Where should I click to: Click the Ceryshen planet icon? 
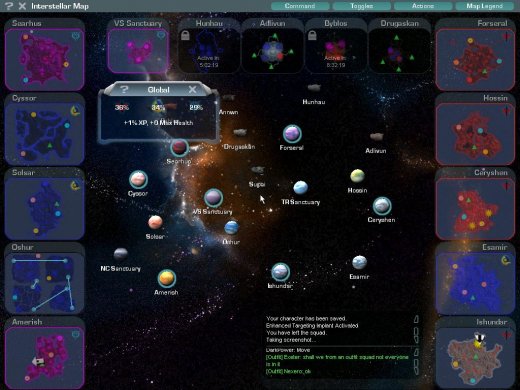pyautogui.click(x=382, y=206)
